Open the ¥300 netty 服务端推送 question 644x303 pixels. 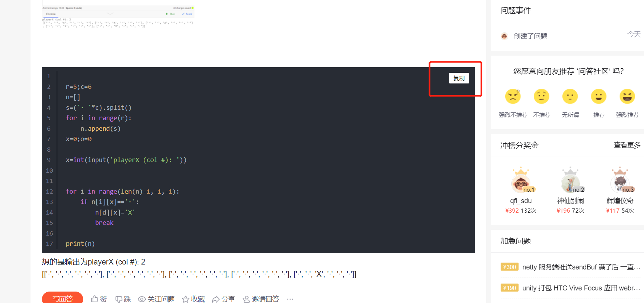pos(570,267)
